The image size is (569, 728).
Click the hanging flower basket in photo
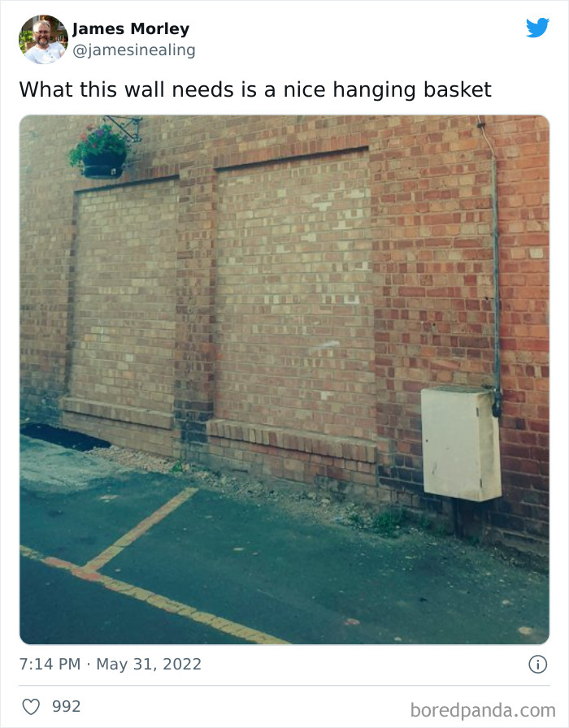click(x=100, y=152)
